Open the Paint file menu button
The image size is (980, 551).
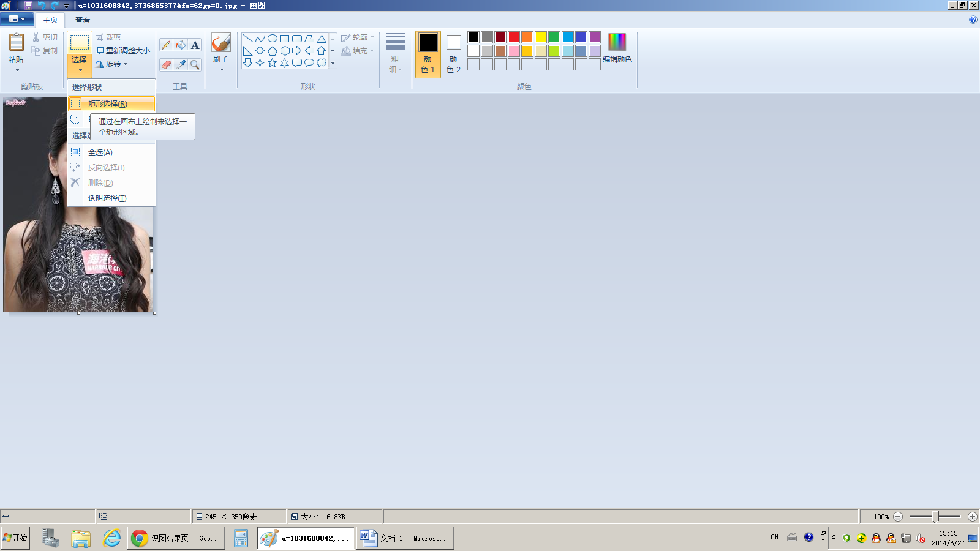point(17,19)
